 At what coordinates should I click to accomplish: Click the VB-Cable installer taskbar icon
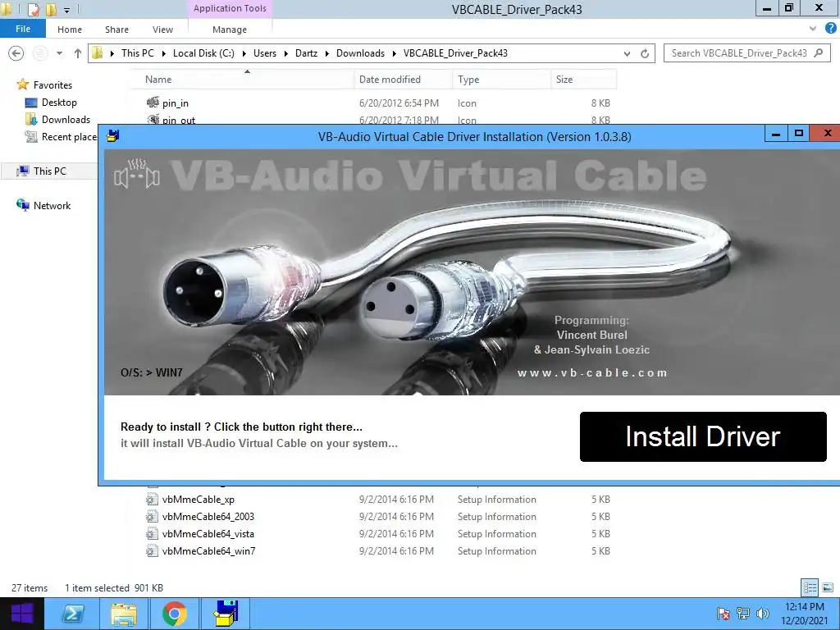226,614
